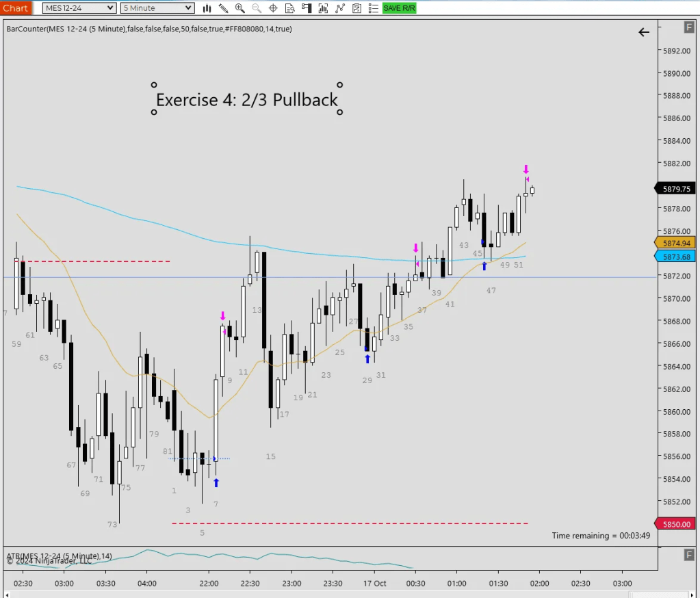This screenshot has height=598, width=700.
Task: Open the Properties list icon
Action: coord(373,8)
